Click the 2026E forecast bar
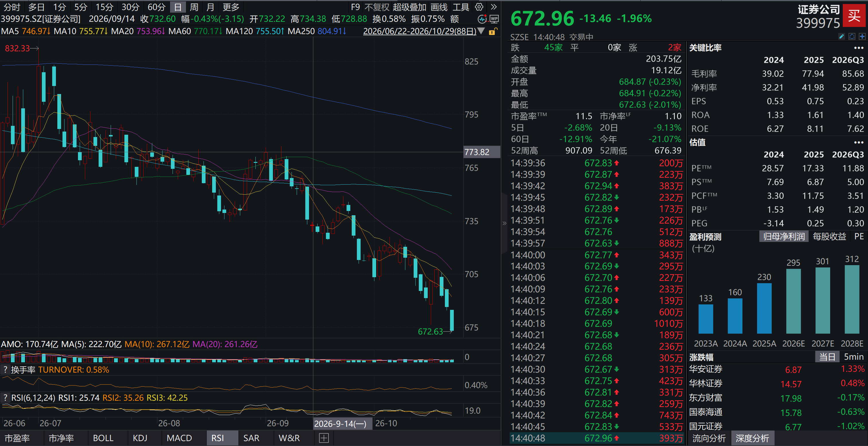This screenshot has width=868, height=446. [x=793, y=301]
